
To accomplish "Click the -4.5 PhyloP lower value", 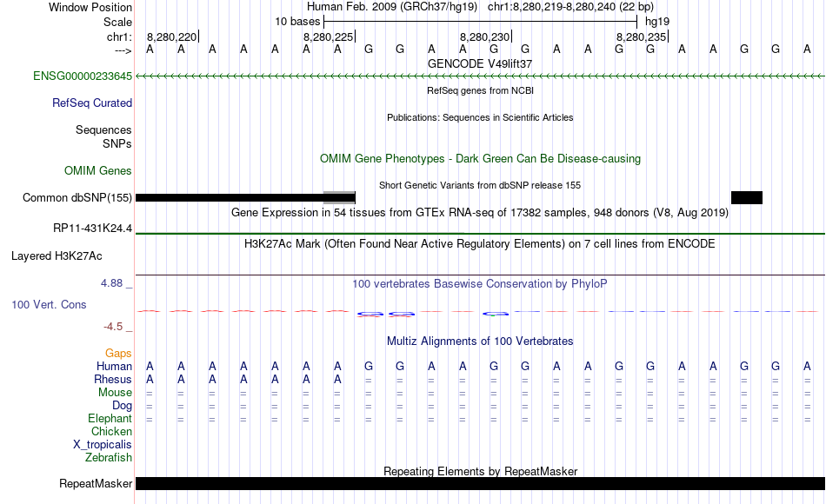I will pos(113,327).
